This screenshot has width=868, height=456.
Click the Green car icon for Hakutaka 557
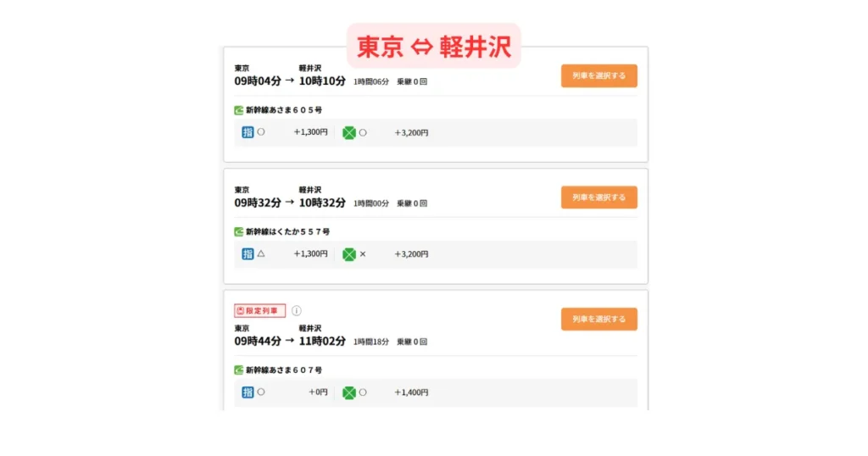coord(348,253)
